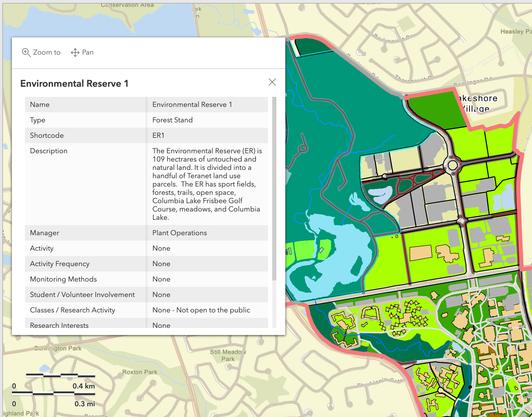
Task: Click the 'Environmental Reserve 1' popup title
Action: coord(74,84)
